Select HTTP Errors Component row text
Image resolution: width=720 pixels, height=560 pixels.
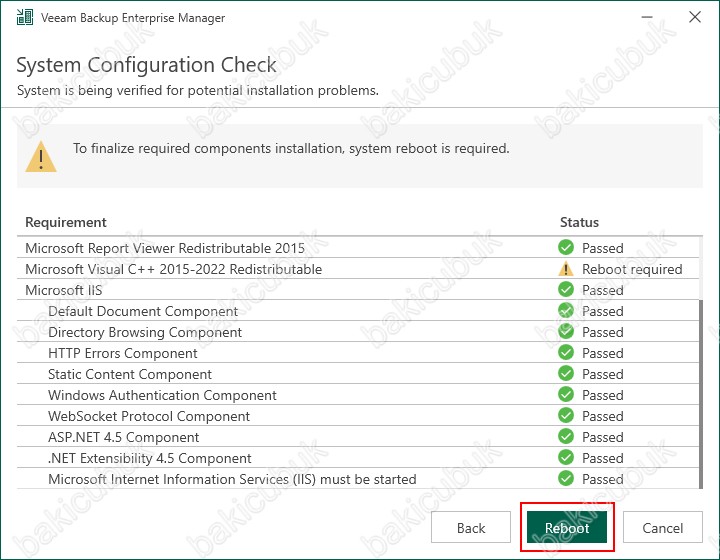tap(123, 353)
